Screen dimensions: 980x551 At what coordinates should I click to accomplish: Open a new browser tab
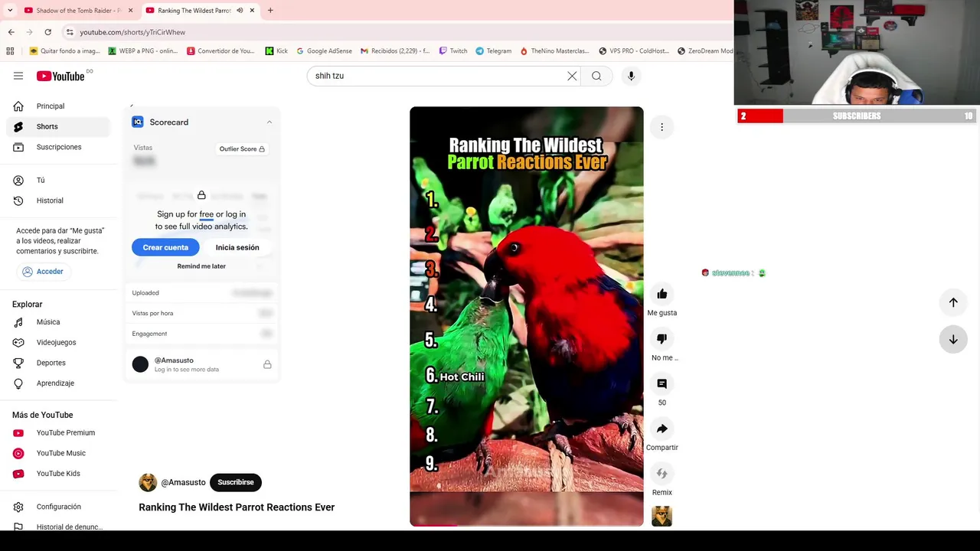tap(270, 11)
